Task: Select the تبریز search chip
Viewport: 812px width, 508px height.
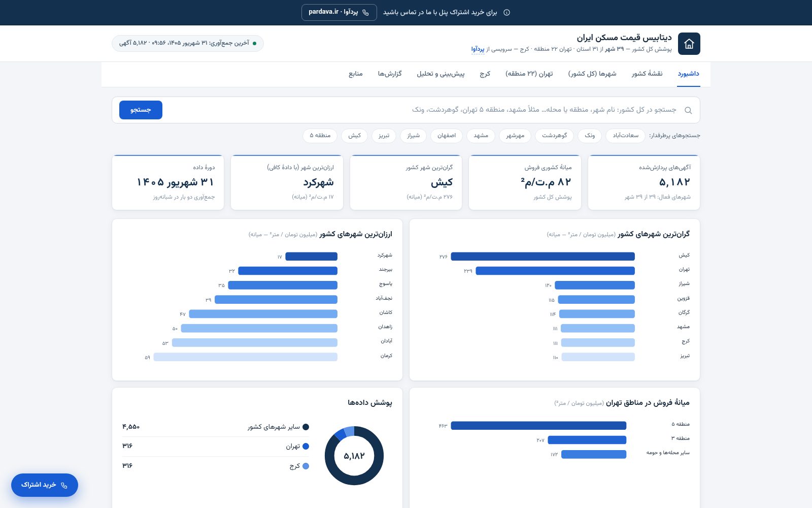Action: coord(384,136)
